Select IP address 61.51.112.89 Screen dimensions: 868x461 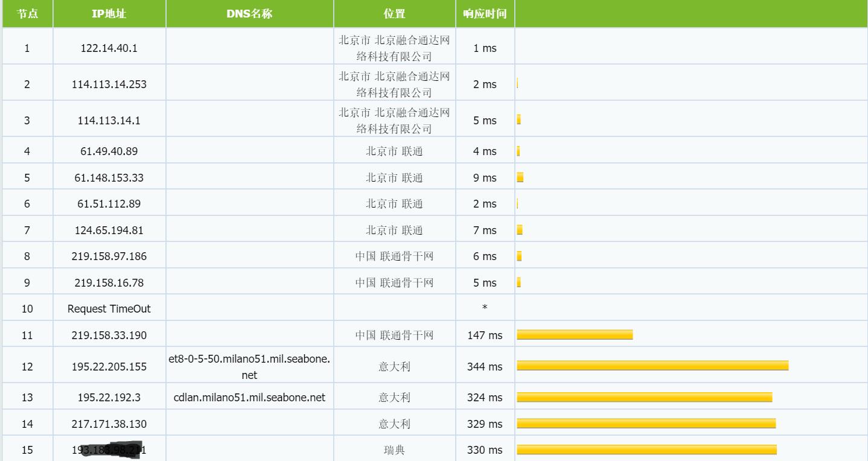109,204
